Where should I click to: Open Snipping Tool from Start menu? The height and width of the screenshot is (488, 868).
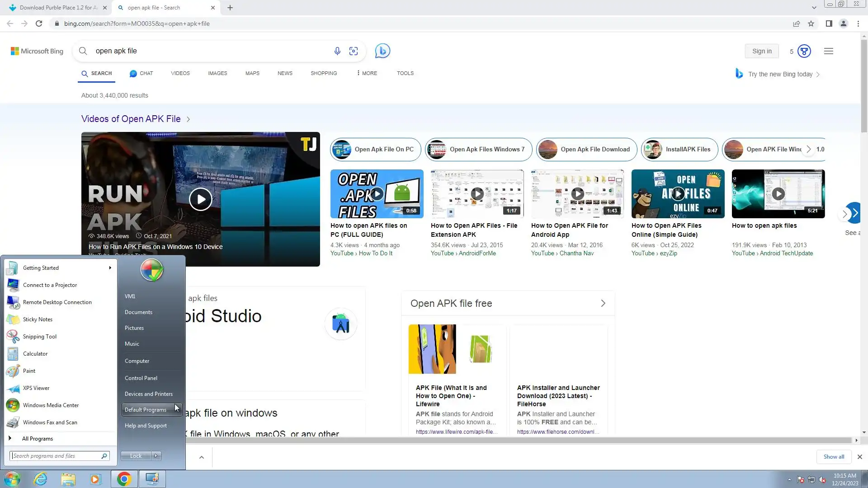tap(40, 337)
